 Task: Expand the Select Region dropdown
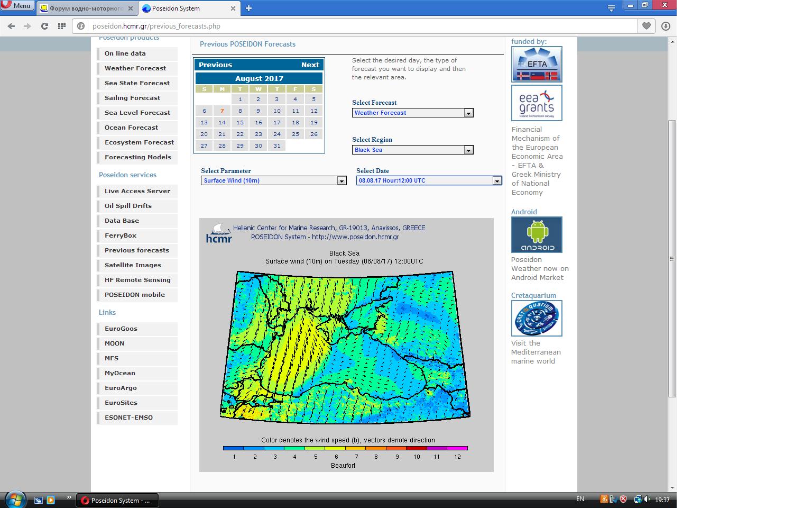click(x=412, y=150)
